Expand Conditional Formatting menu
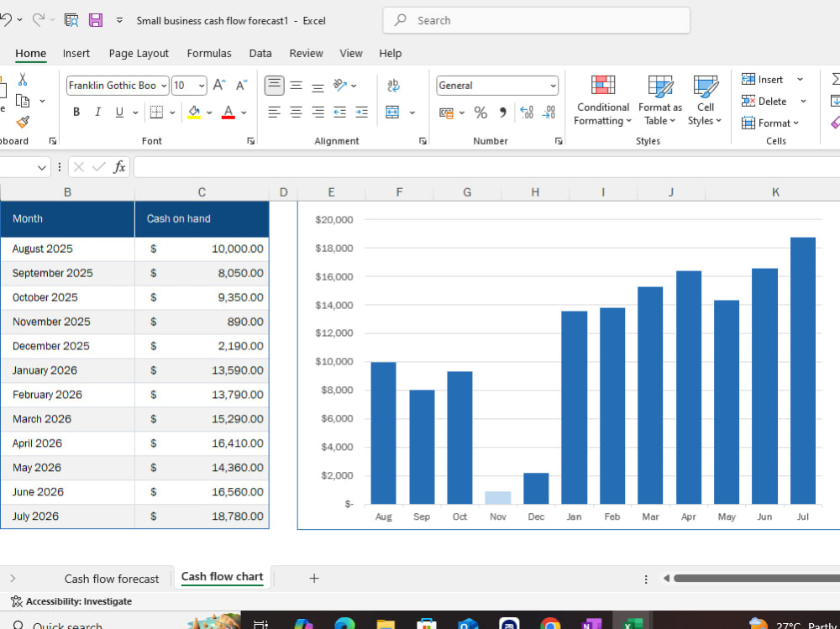This screenshot has height=629, width=840. coord(602,101)
